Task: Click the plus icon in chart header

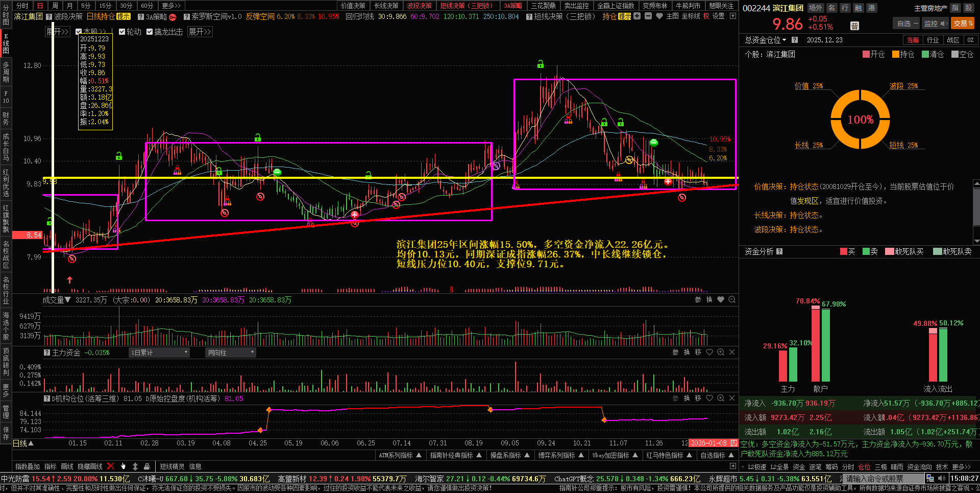Action: coord(637,16)
